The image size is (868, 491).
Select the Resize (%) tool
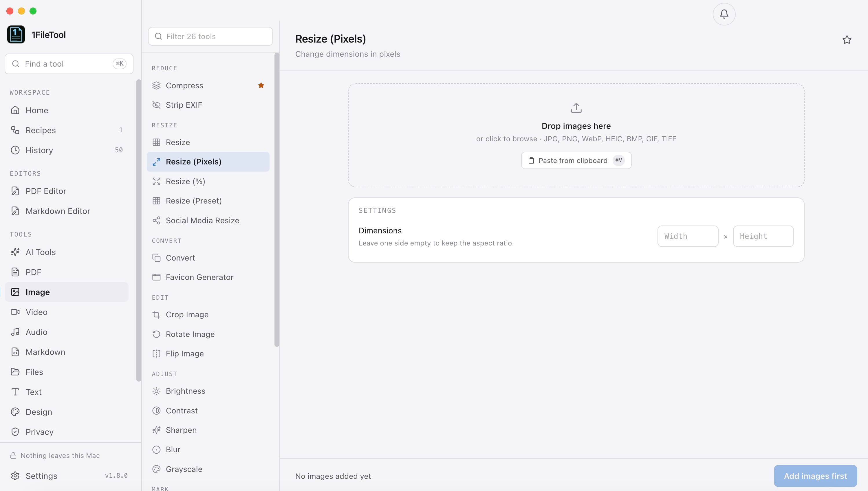[x=208, y=182]
